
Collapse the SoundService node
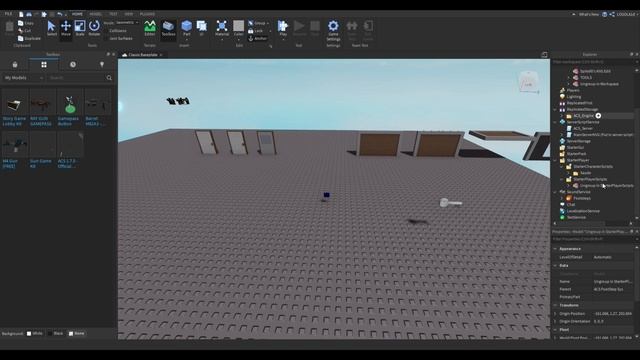(555, 192)
